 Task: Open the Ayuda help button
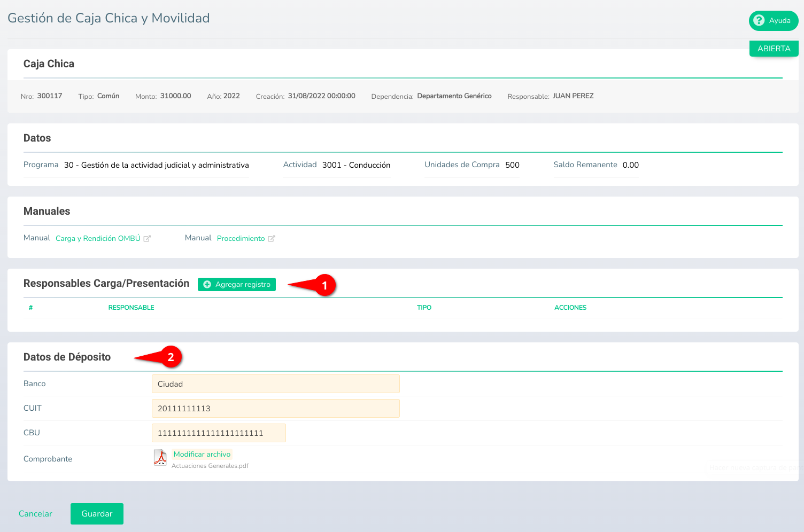(x=774, y=20)
